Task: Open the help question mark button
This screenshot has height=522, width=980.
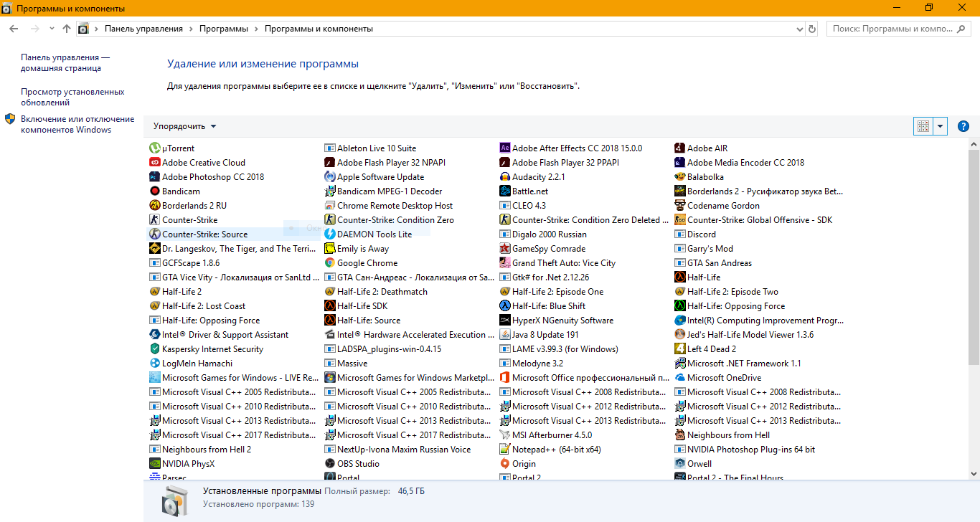Action: coord(963,126)
